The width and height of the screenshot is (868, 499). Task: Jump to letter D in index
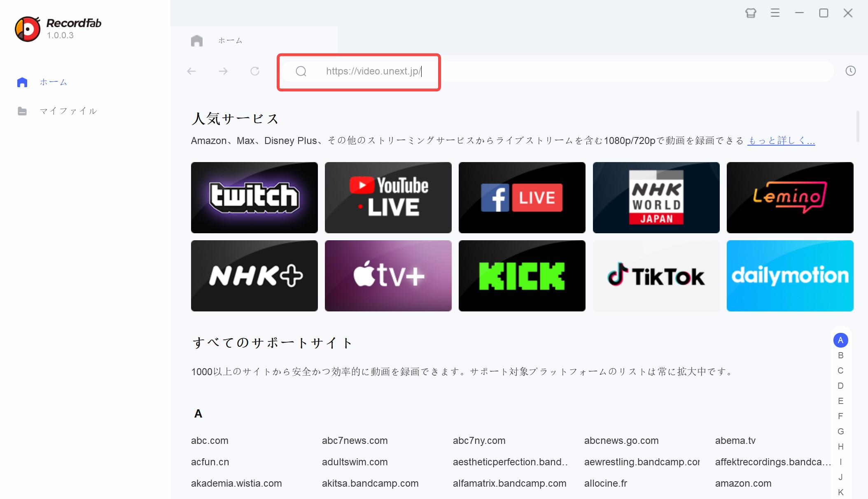click(x=840, y=386)
